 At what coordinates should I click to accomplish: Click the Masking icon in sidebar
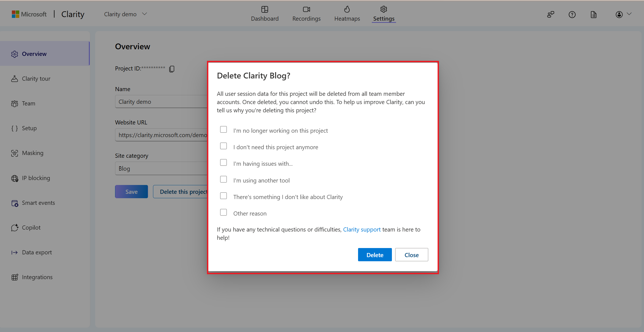(x=15, y=153)
